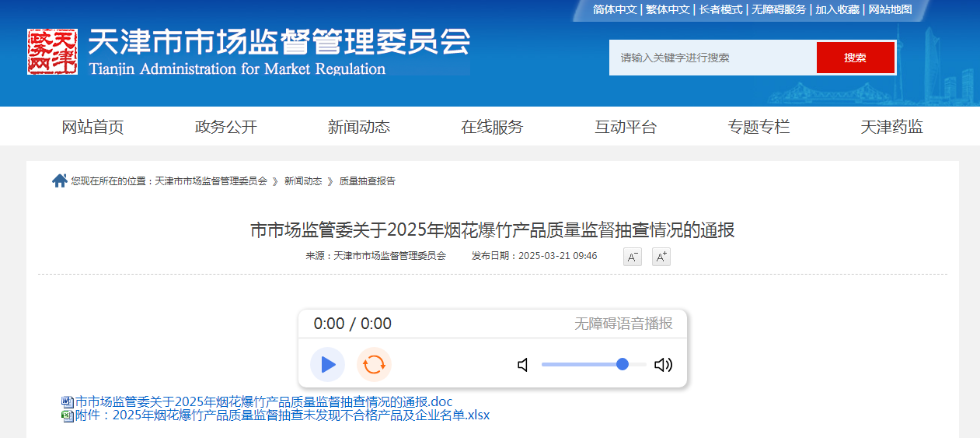Mute audio with the quiet speaker icon

(523, 365)
